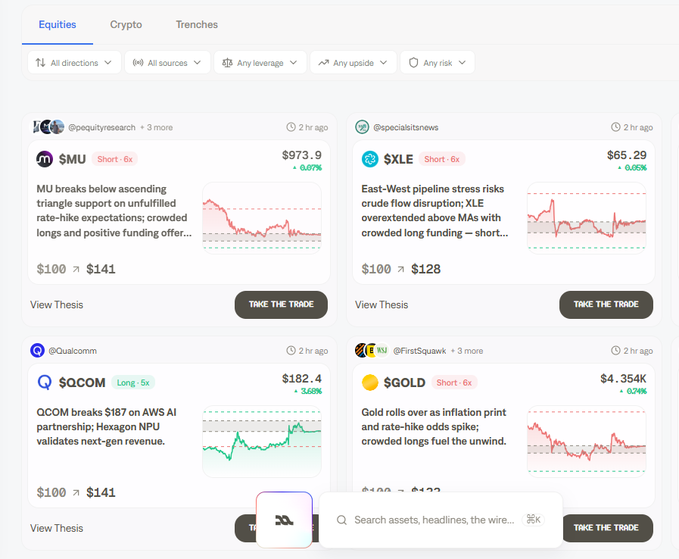Click the floating app logo button

(284, 520)
